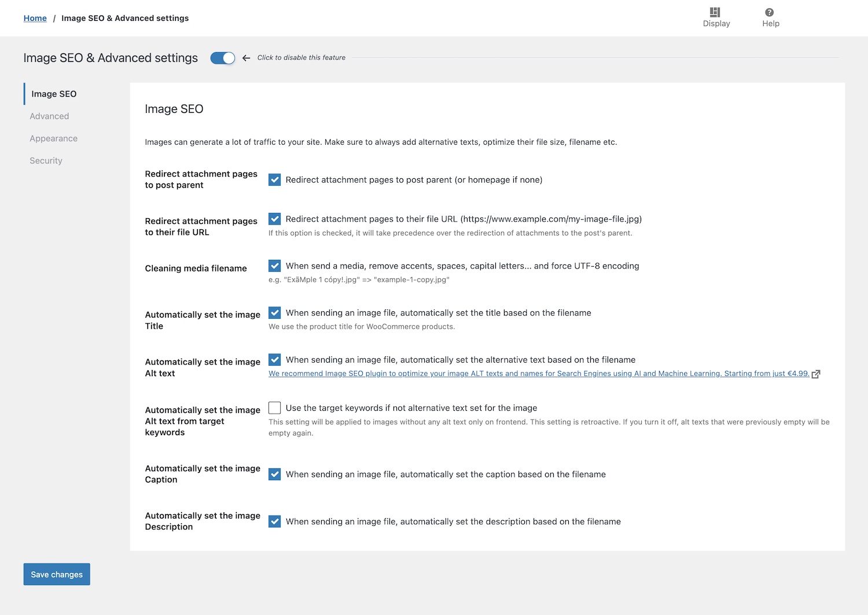
Task: Click the 'Image SEO' section heading
Action: tap(174, 109)
